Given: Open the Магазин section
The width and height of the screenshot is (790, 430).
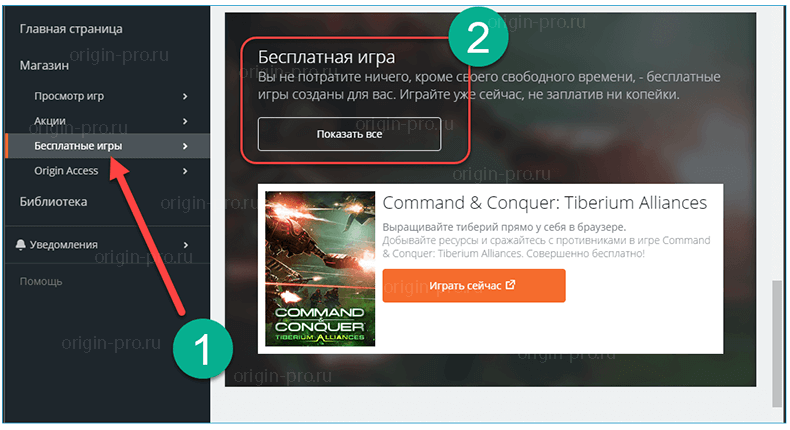Looking at the screenshot, I should (x=44, y=66).
